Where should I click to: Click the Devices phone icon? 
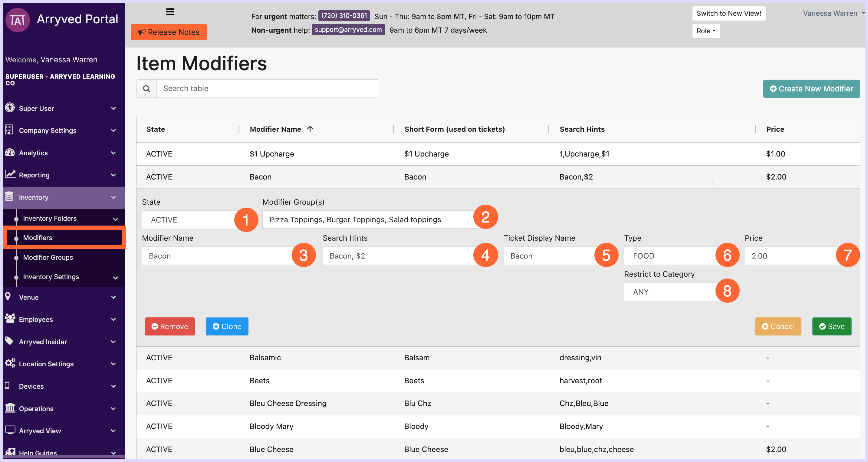7,385
